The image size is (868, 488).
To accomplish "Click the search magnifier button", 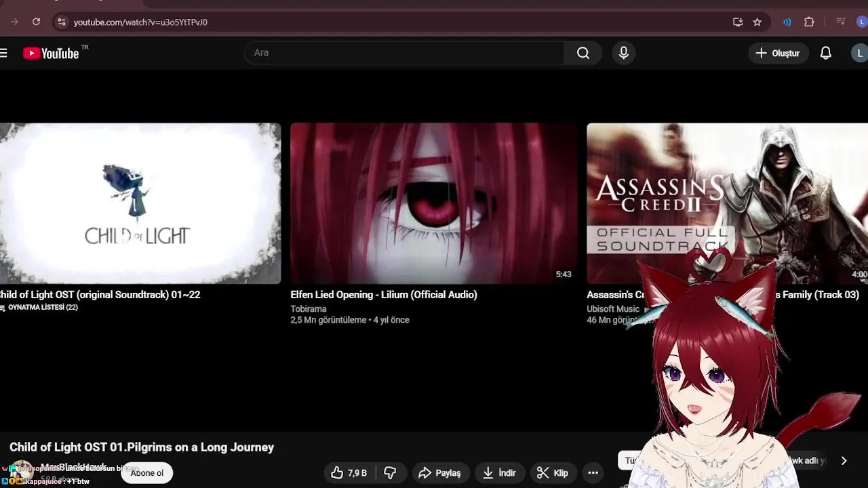I will (583, 53).
